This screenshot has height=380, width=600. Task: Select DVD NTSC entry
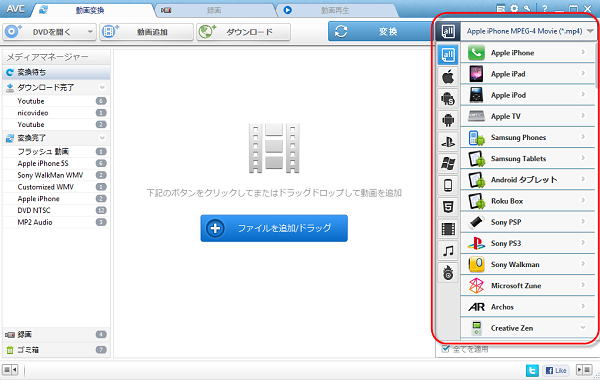(x=56, y=210)
